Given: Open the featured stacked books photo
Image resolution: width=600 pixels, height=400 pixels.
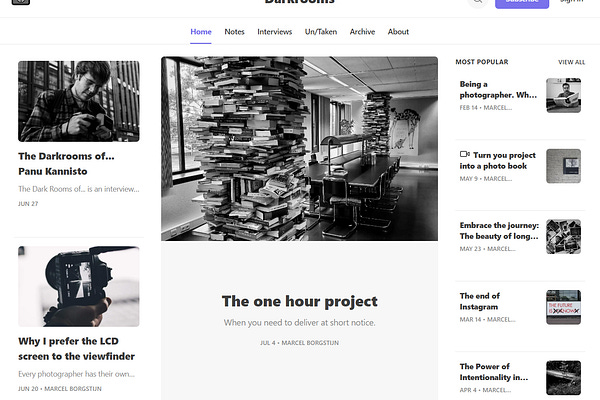Looking at the screenshot, I should (x=299, y=149).
